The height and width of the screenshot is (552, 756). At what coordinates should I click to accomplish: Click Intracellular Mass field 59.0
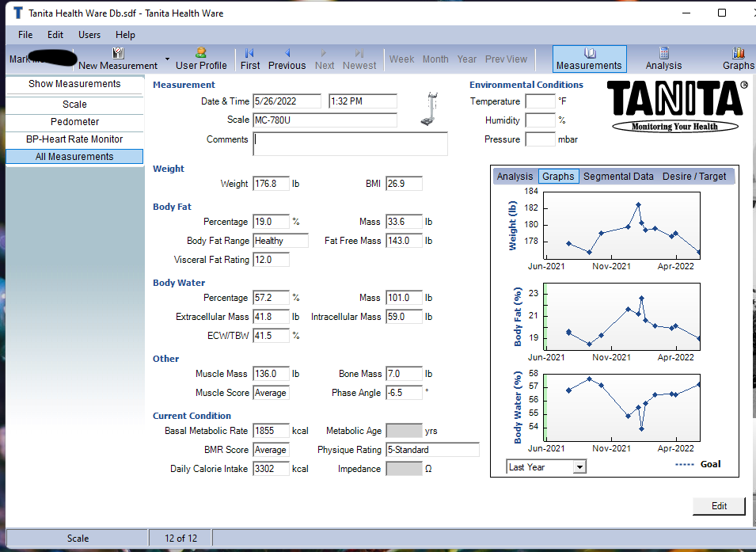coord(404,317)
